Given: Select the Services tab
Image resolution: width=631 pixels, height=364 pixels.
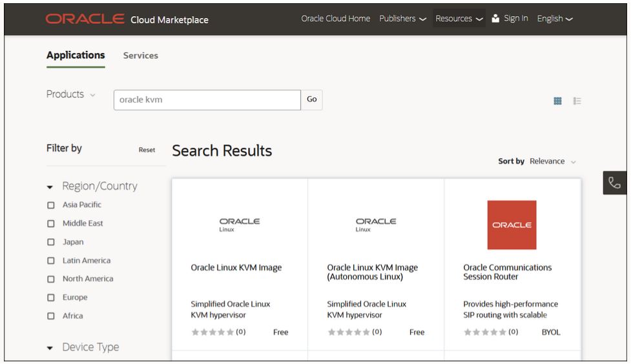Looking at the screenshot, I should click(140, 56).
